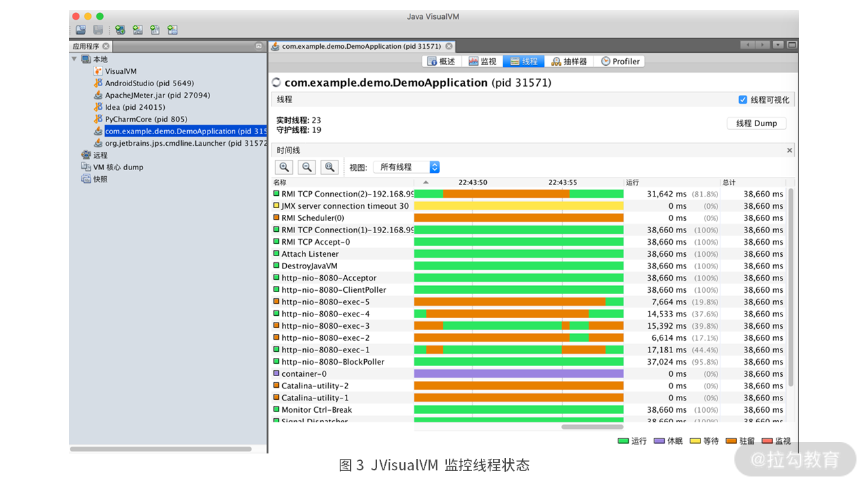This screenshot has height=488, width=868.
Task: Click the Idea process icon
Action: [x=98, y=107]
